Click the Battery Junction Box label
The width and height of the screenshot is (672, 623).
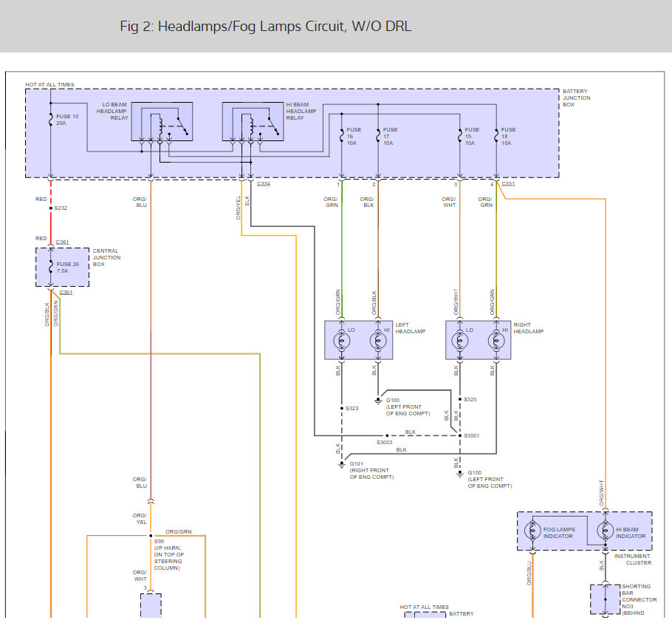coord(577,98)
